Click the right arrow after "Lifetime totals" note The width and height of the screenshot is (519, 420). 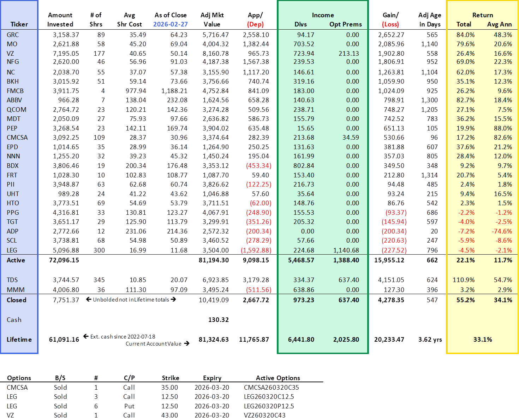(173, 299)
